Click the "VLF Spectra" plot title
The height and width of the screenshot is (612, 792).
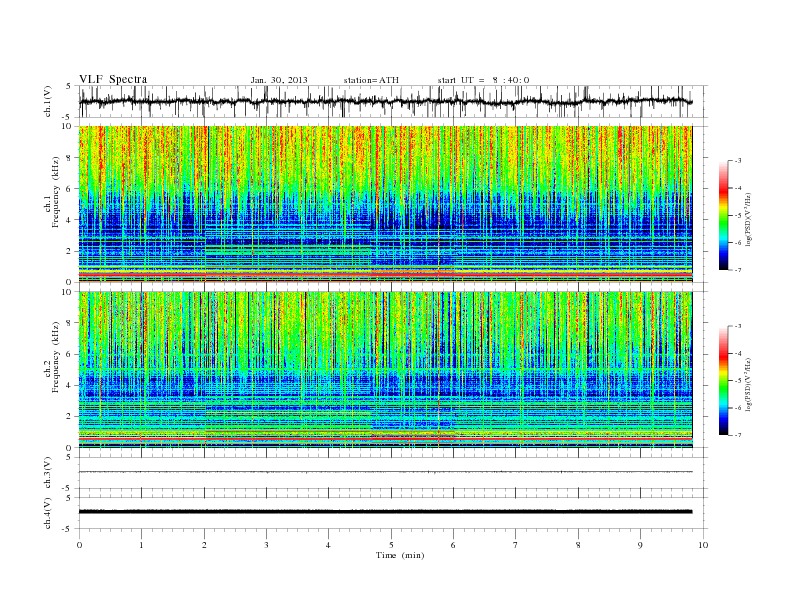tap(113, 79)
